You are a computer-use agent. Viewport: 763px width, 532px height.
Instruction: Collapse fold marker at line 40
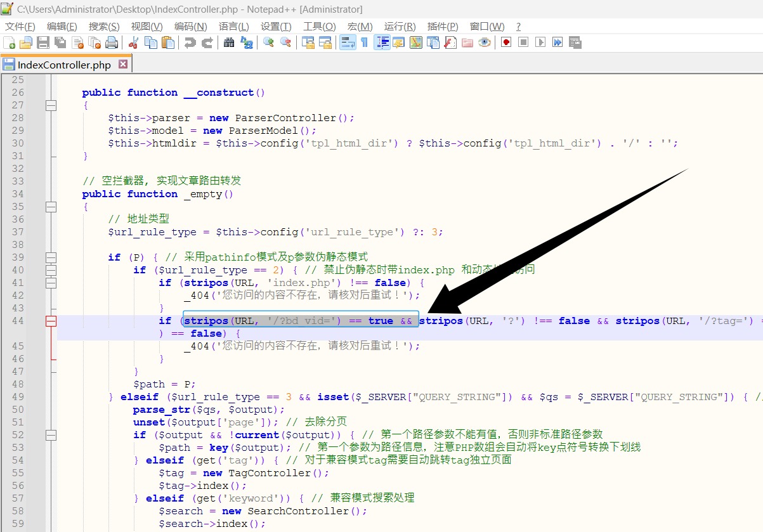(x=51, y=270)
